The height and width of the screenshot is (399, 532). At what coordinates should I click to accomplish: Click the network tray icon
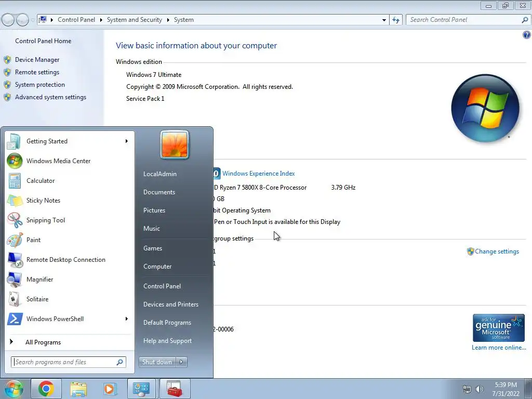[467, 390]
